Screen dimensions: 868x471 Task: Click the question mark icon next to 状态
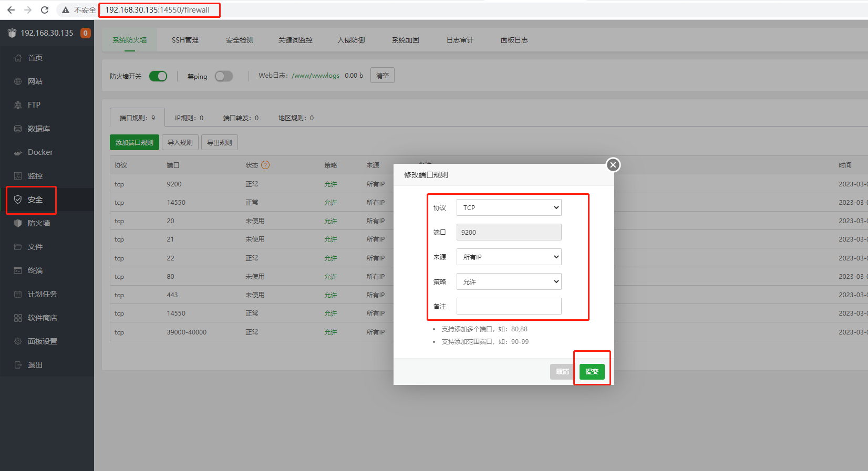265,165
